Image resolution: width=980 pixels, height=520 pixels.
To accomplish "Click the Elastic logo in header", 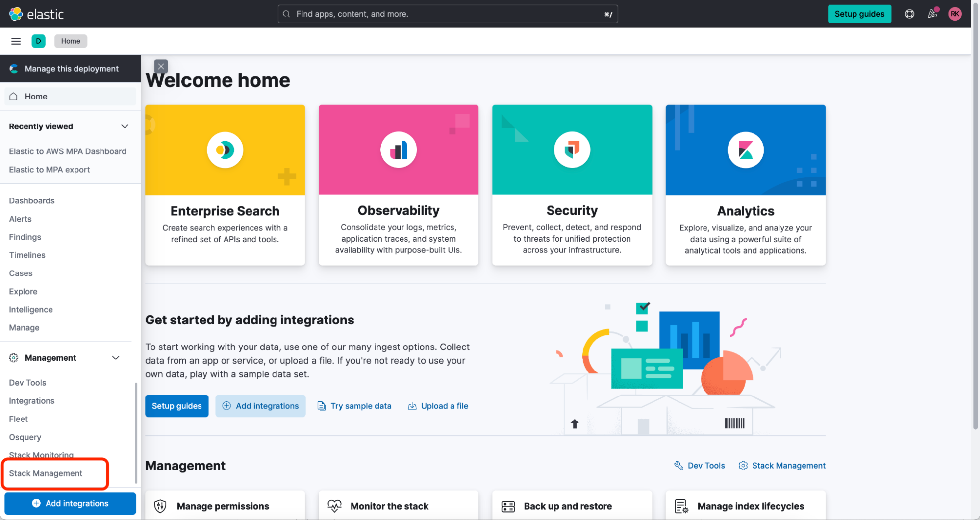I will coord(36,14).
